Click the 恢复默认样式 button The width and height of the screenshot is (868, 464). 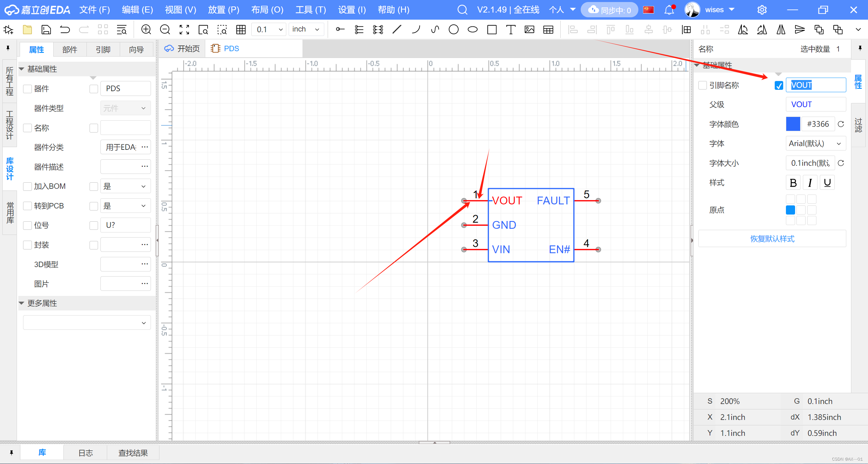pos(772,239)
